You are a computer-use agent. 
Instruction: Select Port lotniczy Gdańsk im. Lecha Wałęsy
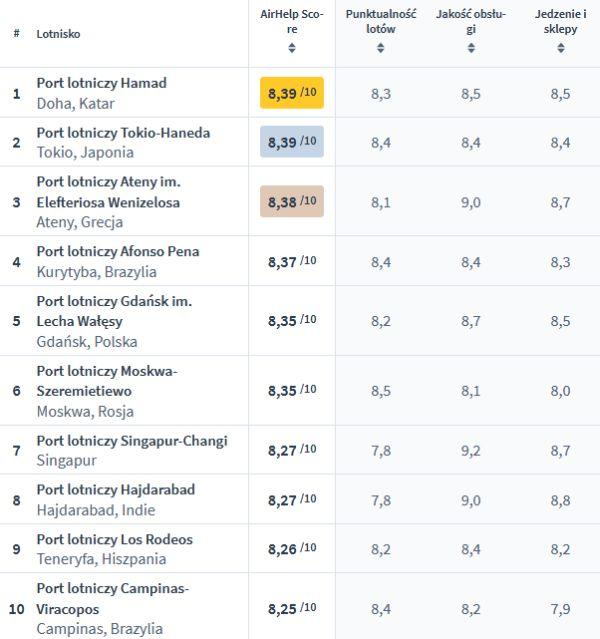[114, 311]
